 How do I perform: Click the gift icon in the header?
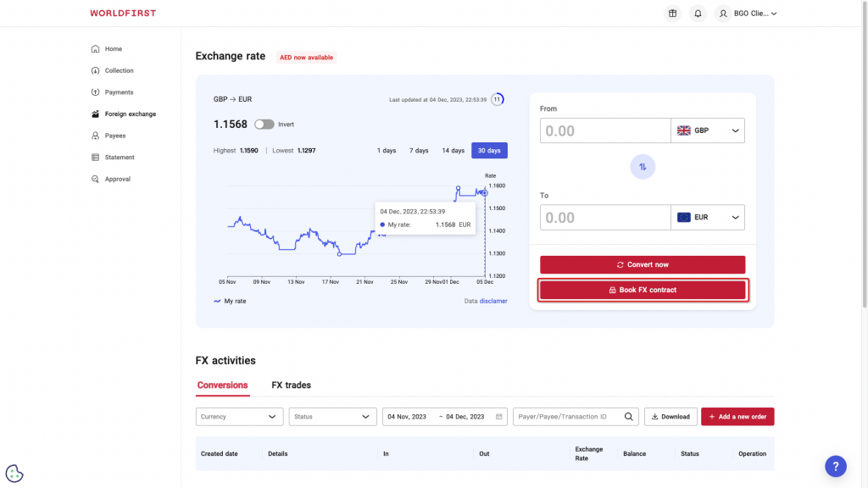click(x=672, y=14)
